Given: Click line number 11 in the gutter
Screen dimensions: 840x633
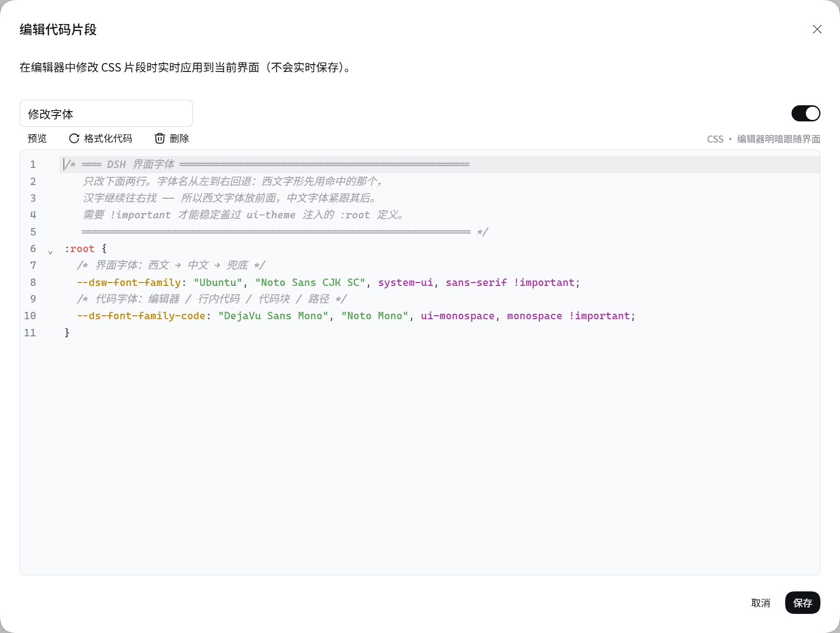Looking at the screenshot, I should (30, 333).
